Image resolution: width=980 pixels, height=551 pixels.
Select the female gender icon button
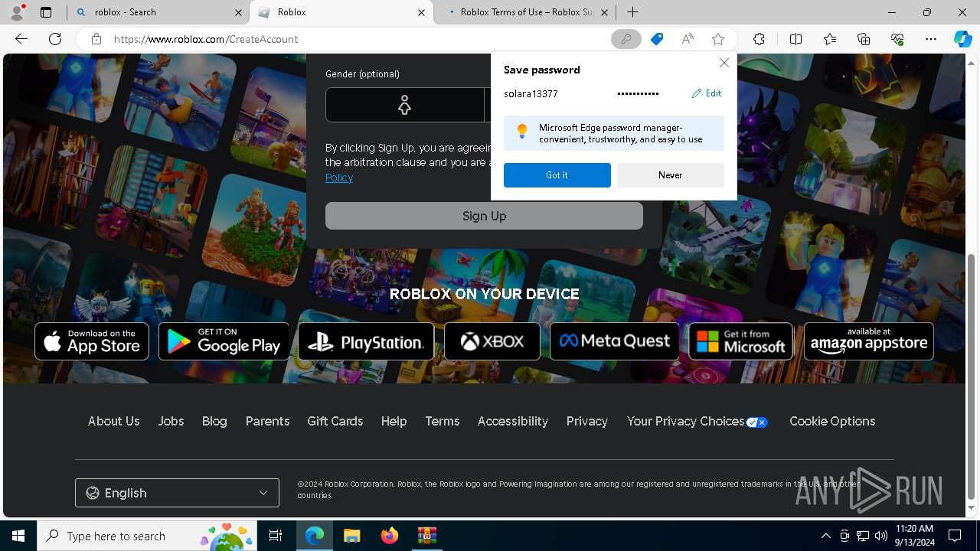(404, 105)
